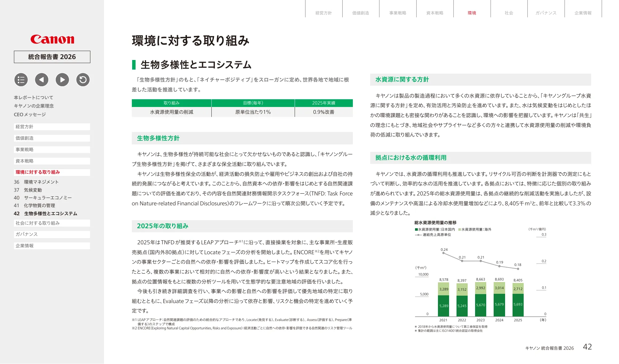Select page 42 生物多様性とエコシステム
This screenshot has width=619, height=364.
coord(45,213)
